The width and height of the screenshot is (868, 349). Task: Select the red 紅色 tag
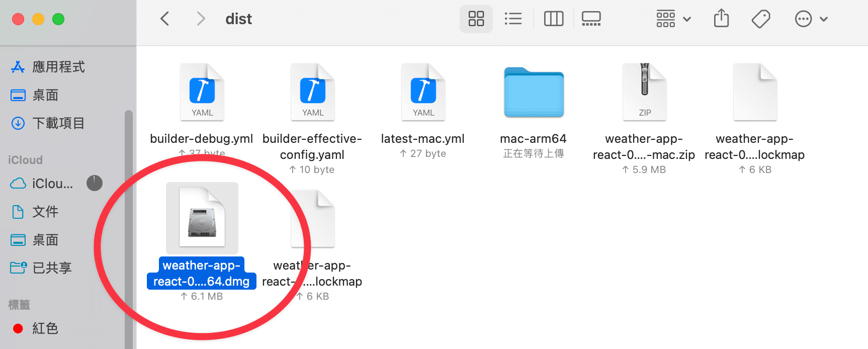(44, 328)
